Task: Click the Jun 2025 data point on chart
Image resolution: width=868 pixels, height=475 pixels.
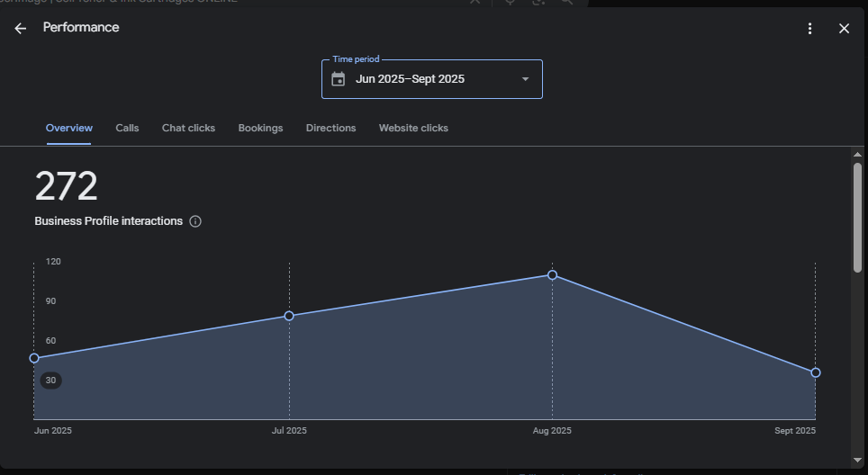Action: (34, 358)
